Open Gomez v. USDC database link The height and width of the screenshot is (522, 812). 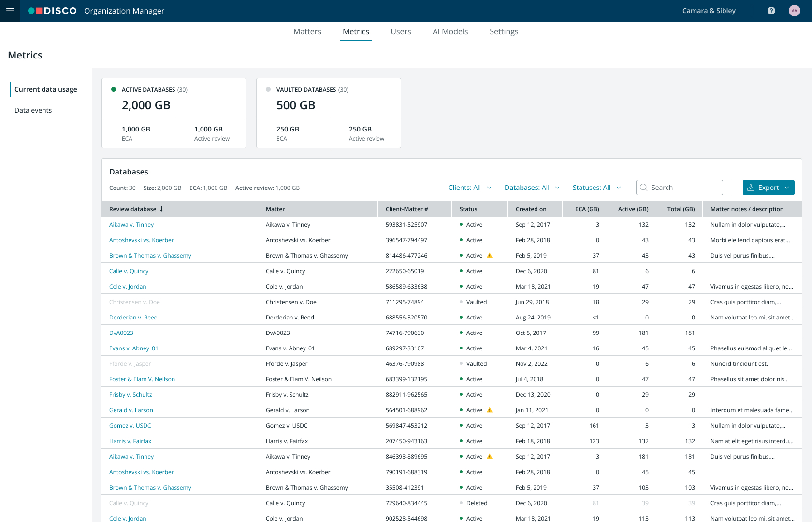130,425
